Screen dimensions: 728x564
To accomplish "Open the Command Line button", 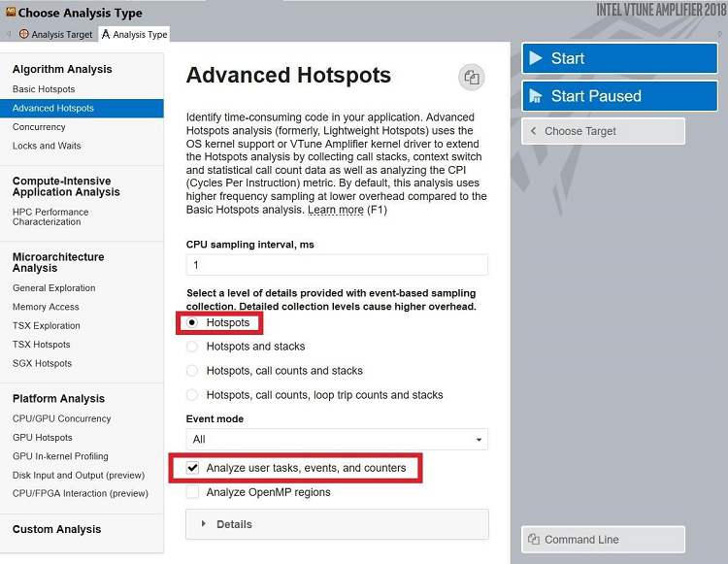I will click(x=603, y=540).
